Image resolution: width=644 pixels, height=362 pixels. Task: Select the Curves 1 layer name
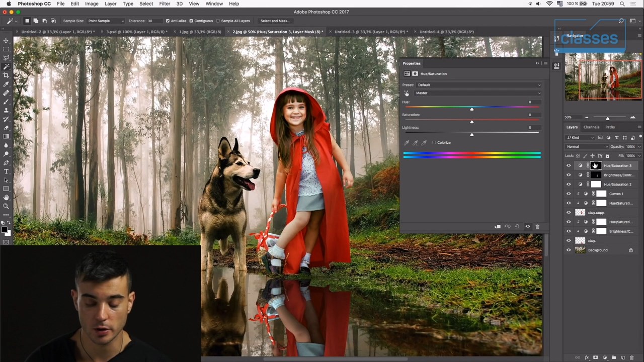pyautogui.click(x=616, y=194)
